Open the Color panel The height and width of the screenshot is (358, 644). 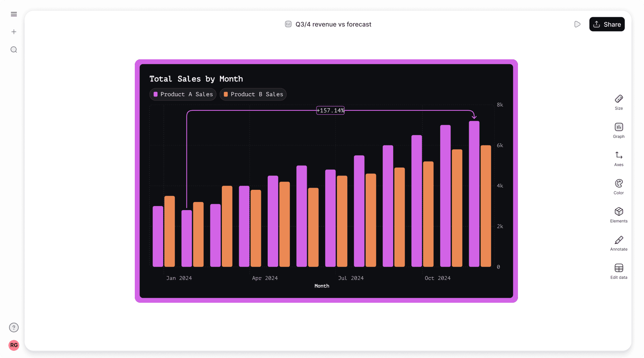(x=619, y=186)
